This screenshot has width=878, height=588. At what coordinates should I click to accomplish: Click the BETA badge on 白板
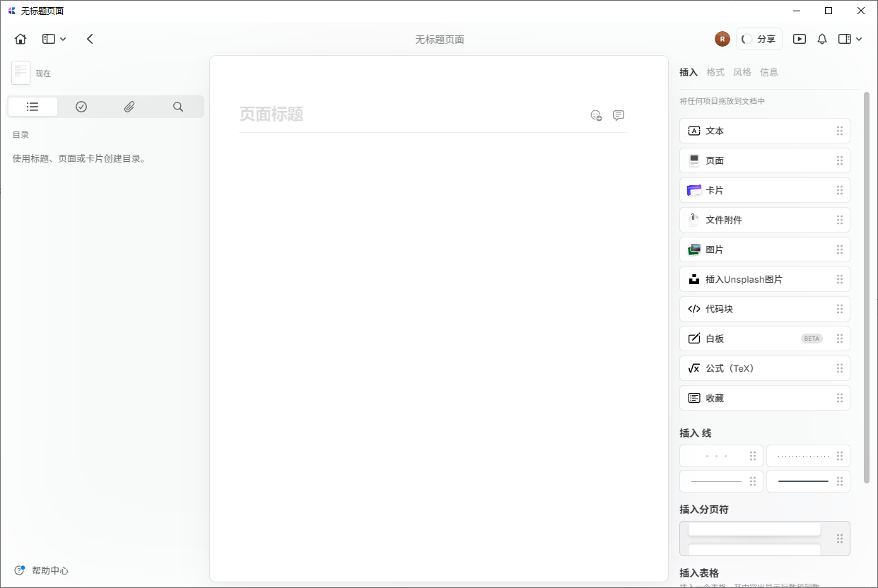[x=812, y=339]
